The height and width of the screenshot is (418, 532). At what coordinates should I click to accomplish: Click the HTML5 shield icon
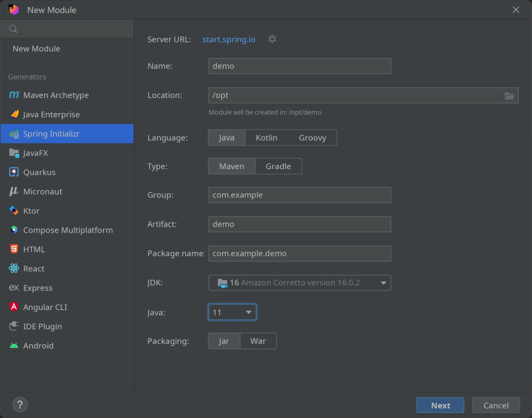pyautogui.click(x=14, y=249)
